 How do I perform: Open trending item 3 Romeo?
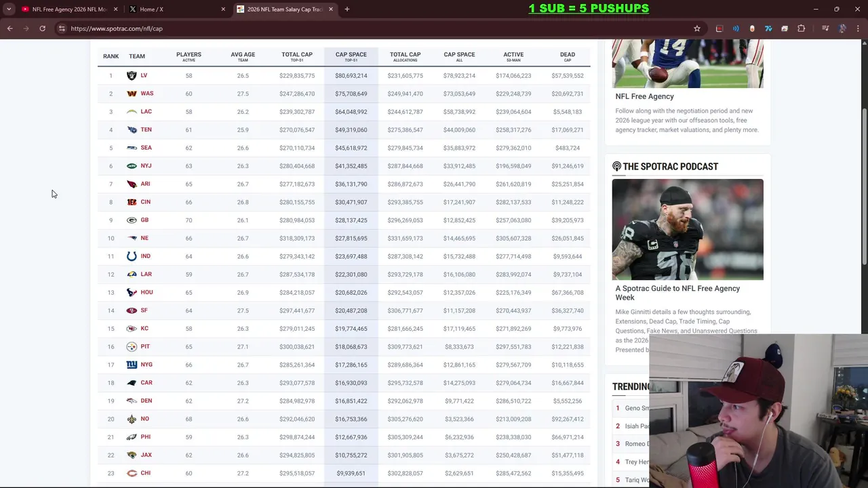point(636,444)
